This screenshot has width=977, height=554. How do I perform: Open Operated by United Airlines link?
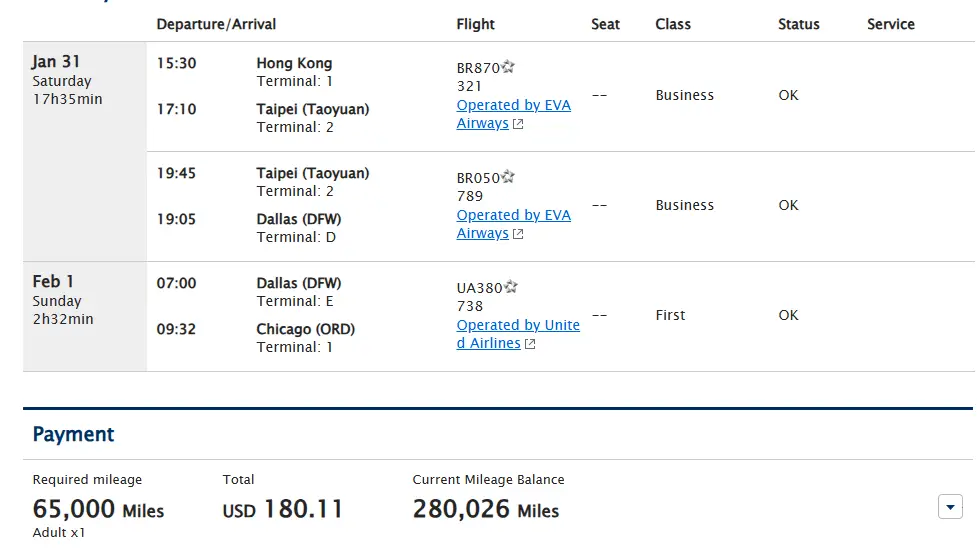[518, 334]
